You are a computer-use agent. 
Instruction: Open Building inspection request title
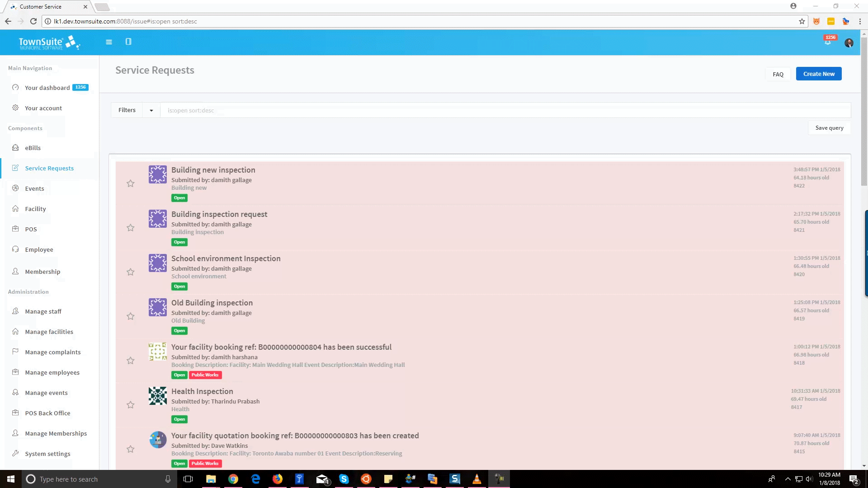point(219,214)
